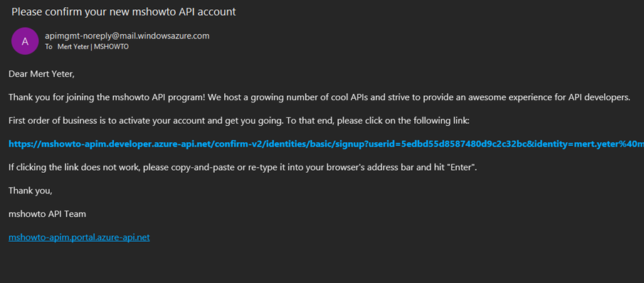Click the "Dear Mert Yeter," greeting
The height and width of the screenshot is (283, 644).
[41, 74]
